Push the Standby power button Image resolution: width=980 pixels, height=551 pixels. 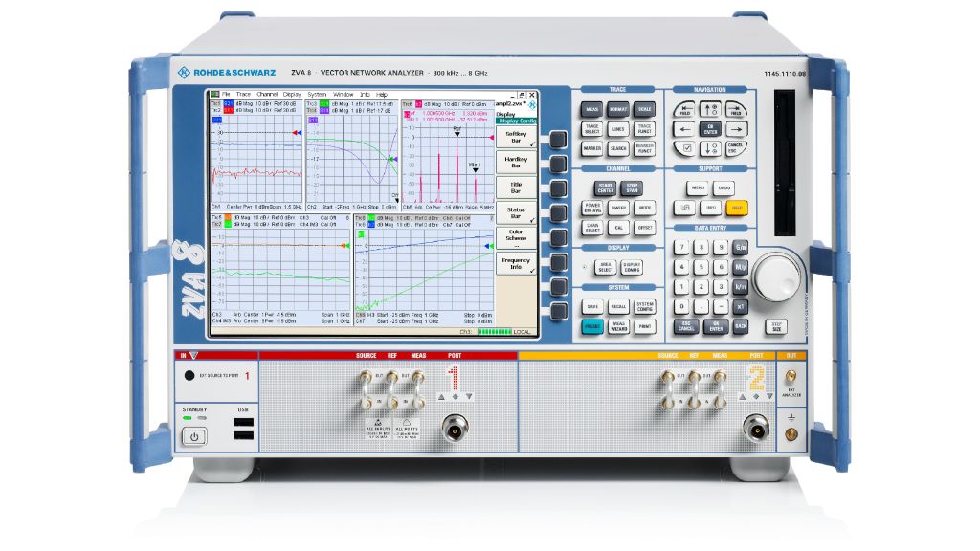pos(193,436)
